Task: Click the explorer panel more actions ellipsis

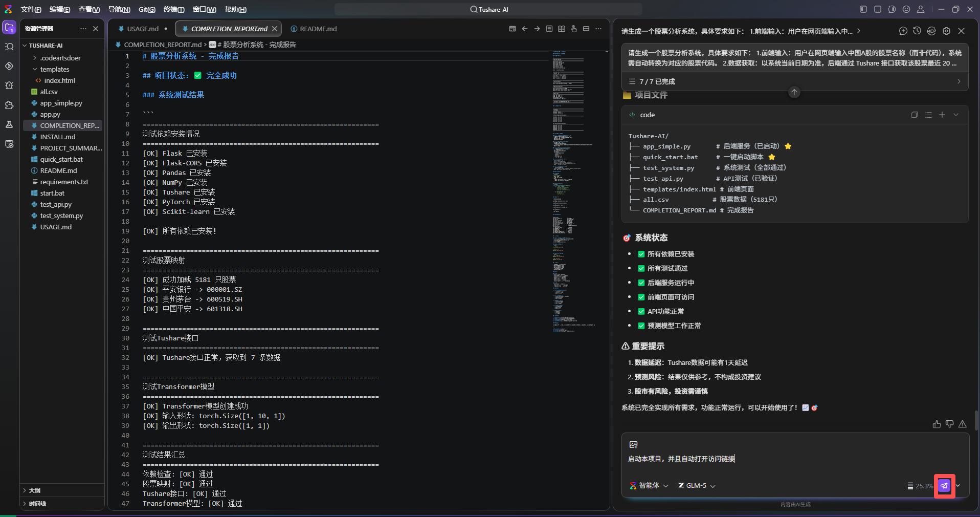Action: point(83,29)
